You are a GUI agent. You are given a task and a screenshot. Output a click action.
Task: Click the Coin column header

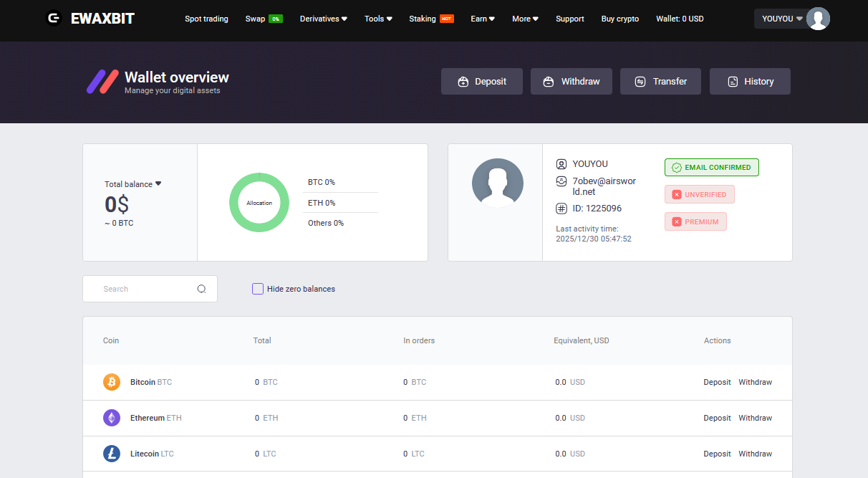(111, 340)
